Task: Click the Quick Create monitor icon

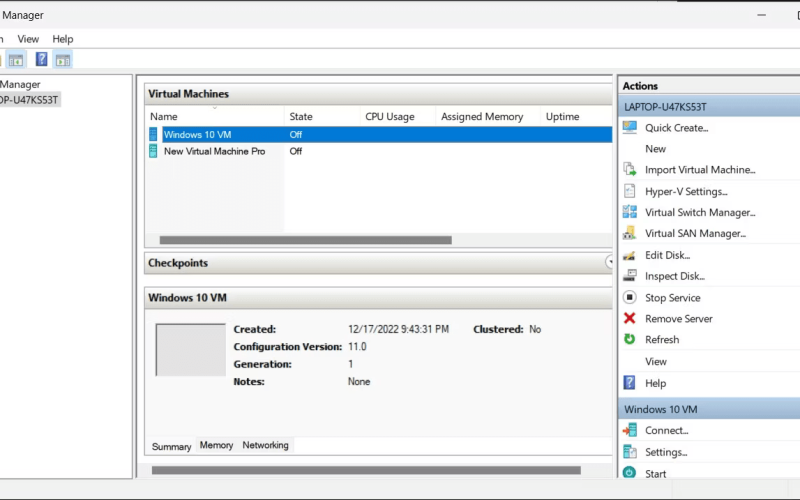Action: pos(630,128)
